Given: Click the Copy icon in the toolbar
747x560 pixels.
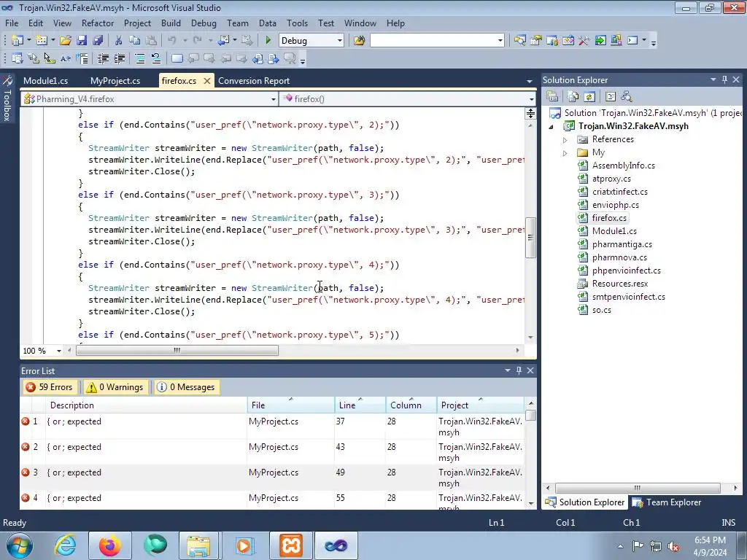Looking at the screenshot, I should click(135, 41).
